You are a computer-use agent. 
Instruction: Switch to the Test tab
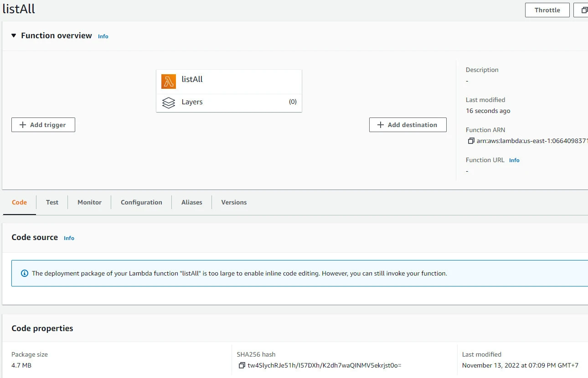click(52, 202)
